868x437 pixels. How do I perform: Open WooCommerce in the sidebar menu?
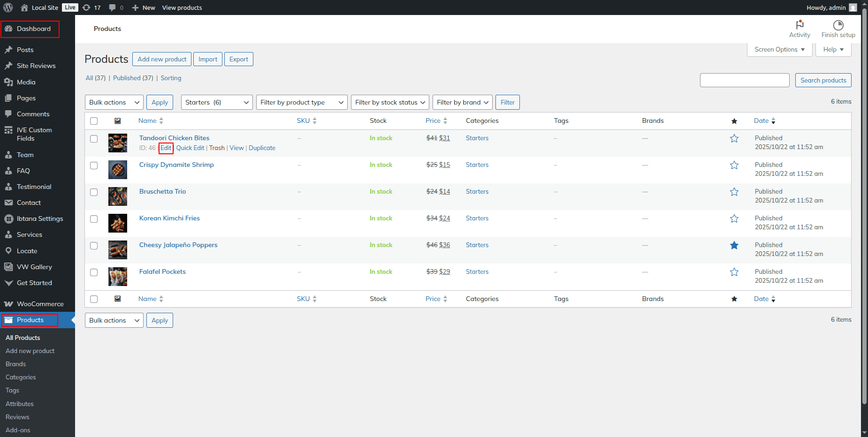[x=40, y=304]
